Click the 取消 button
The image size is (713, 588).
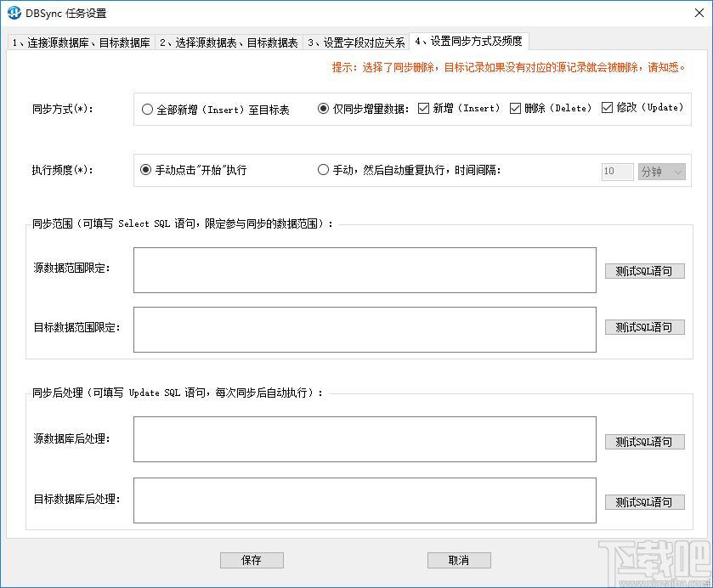click(459, 560)
